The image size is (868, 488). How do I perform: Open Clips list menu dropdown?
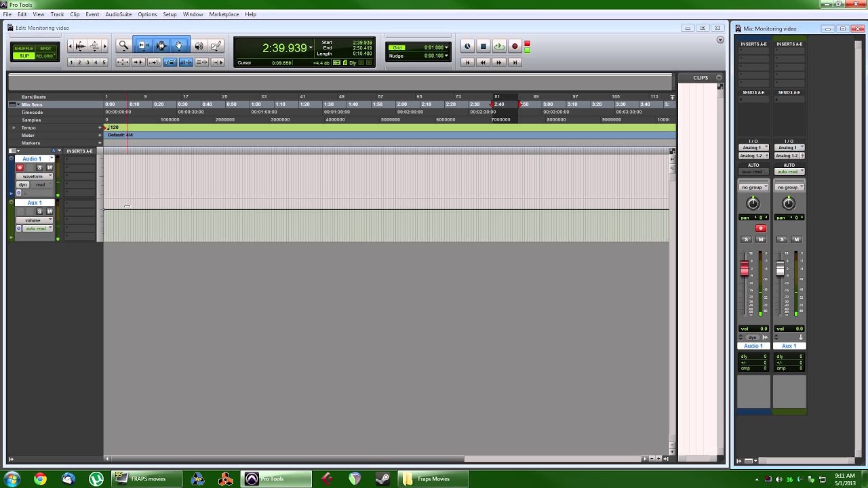(719, 77)
